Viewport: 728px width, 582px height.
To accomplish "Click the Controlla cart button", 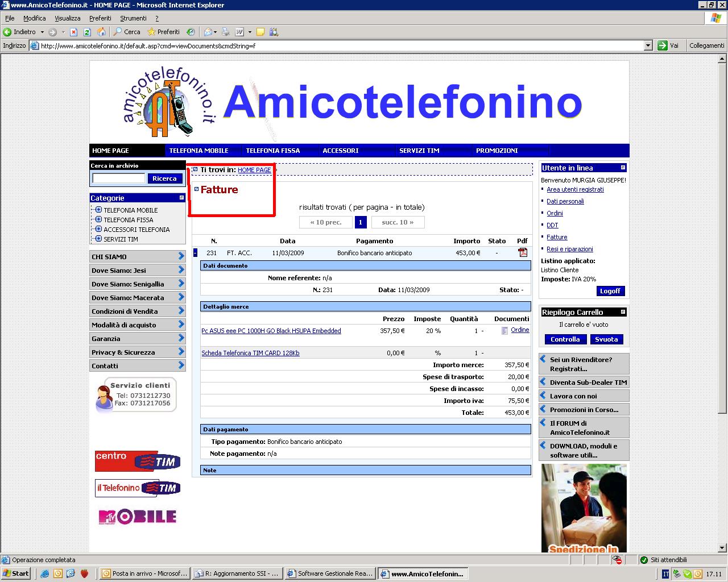I will [x=565, y=339].
